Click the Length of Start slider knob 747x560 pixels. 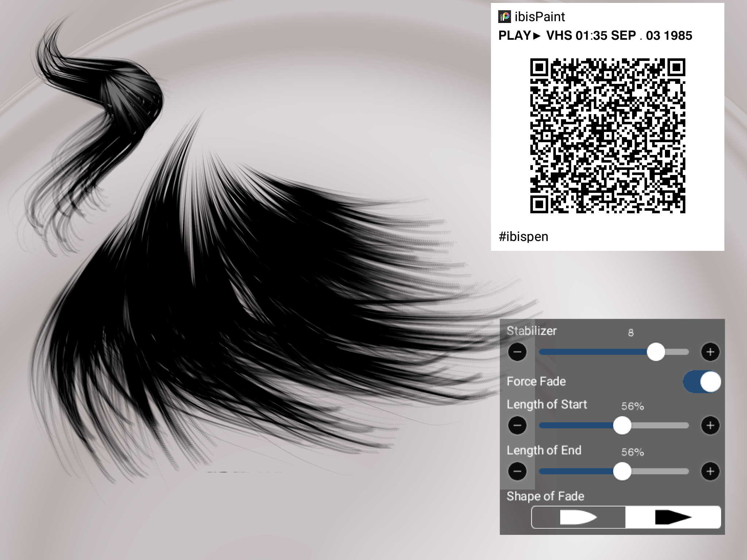point(622,425)
